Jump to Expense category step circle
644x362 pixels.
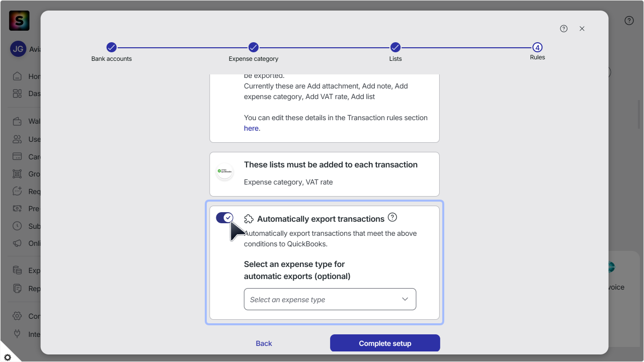point(254,47)
